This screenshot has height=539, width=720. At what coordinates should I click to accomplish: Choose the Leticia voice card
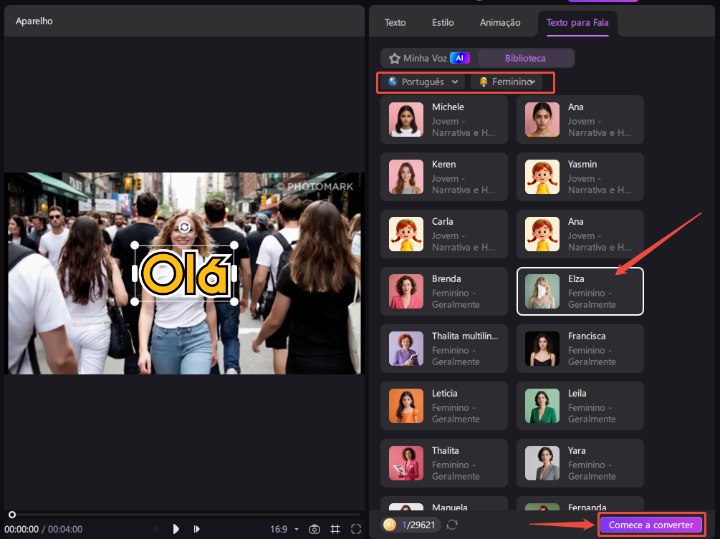pyautogui.click(x=444, y=406)
